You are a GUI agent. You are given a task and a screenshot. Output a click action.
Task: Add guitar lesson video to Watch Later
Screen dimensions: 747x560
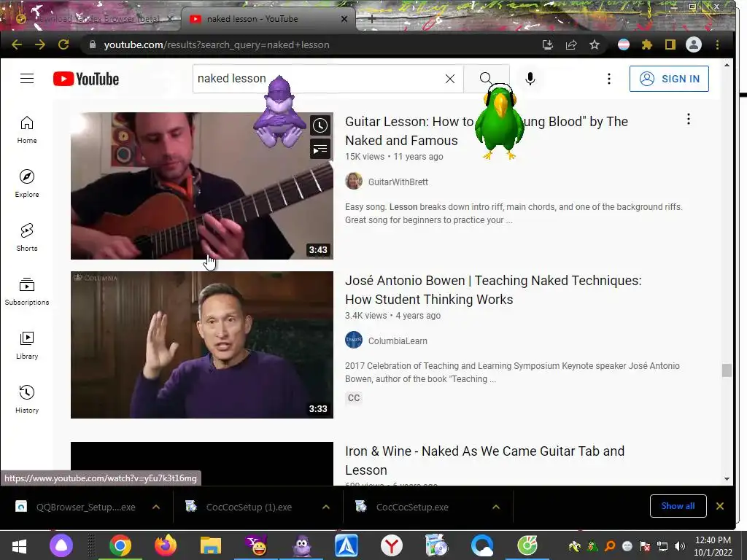(320, 125)
